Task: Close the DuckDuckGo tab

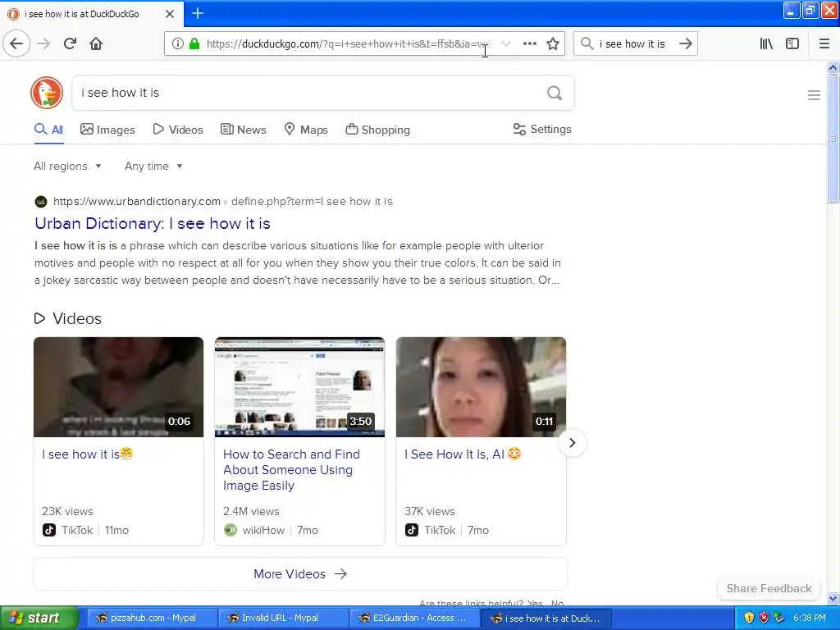Action: click(170, 14)
